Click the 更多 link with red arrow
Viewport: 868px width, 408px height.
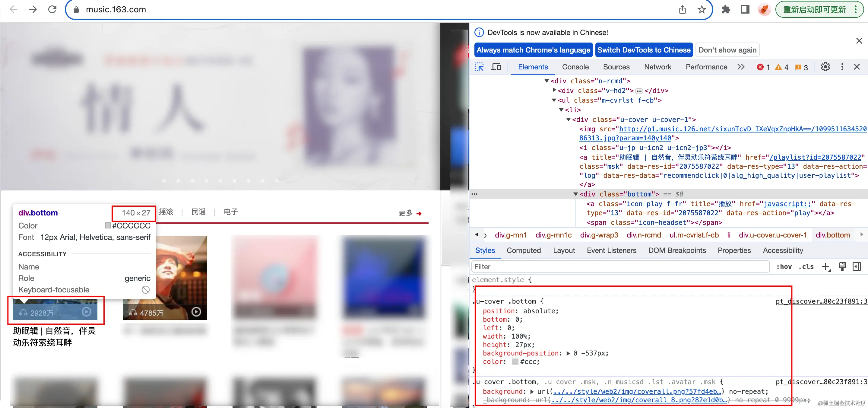(x=410, y=213)
